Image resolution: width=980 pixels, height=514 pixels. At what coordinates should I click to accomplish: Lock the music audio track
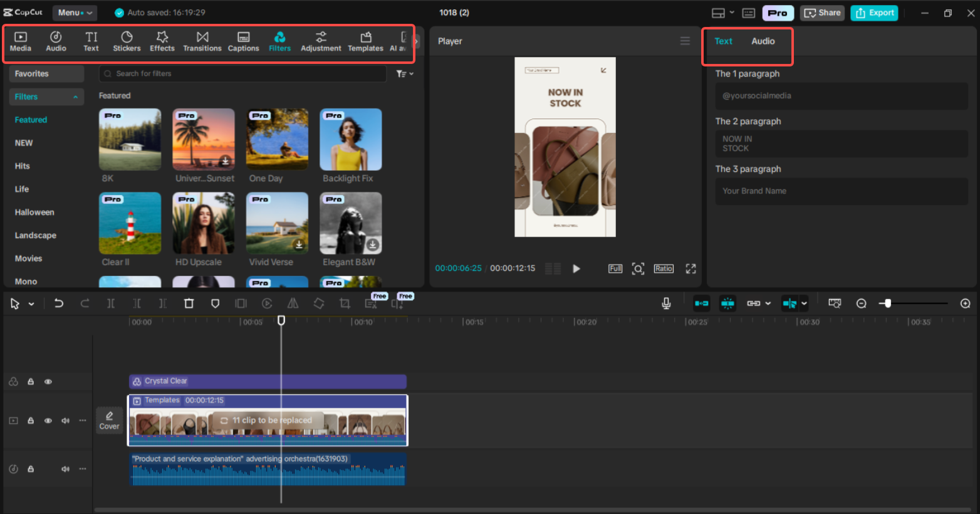pyautogui.click(x=31, y=469)
